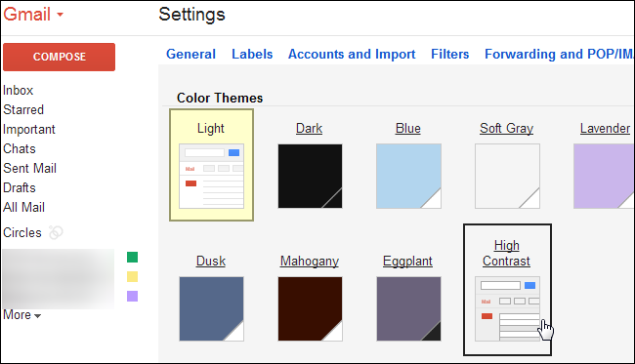Click the yellow label color square
This screenshot has width=635, height=364.
pos(133,276)
